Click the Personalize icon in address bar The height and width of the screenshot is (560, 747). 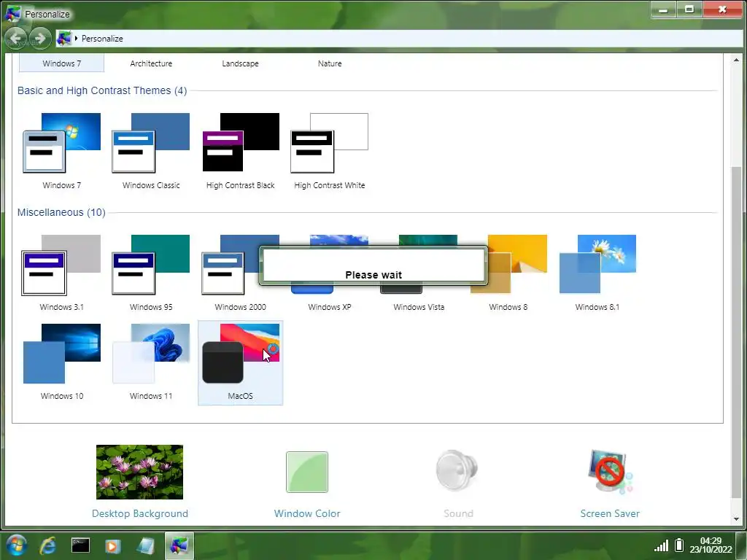[x=64, y=39]
